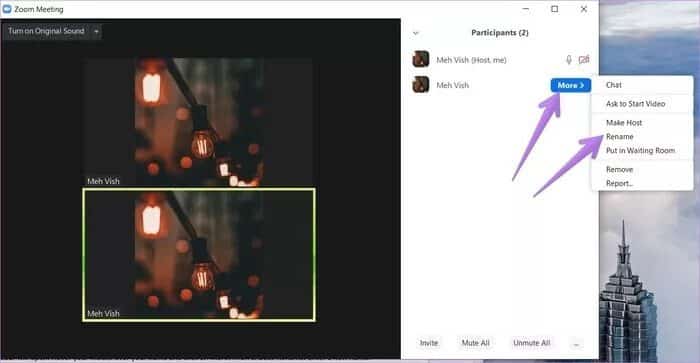
Task: Click the microphone icon for Meh Vish host
Action: [x=568, y=59]
